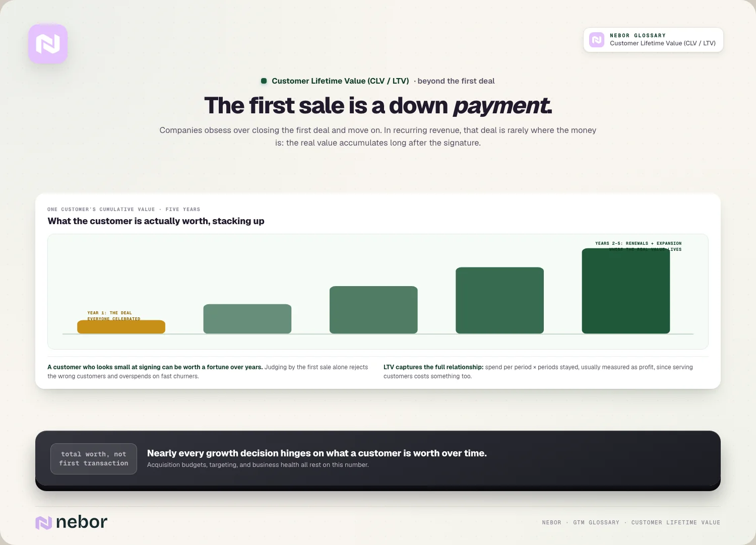The width and height of the screenshot is (756, 545).
Task: Click 'Customer Lifetime Value (CLV / LTV)' above the headline
Action: pyautogui.click(x=340, y=81)
